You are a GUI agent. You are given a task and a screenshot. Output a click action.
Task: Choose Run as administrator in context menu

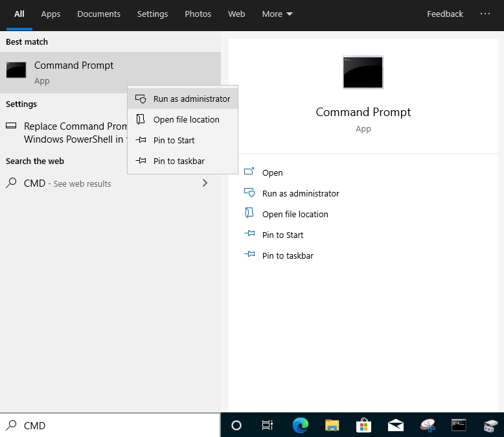click(x=191, y=99)
